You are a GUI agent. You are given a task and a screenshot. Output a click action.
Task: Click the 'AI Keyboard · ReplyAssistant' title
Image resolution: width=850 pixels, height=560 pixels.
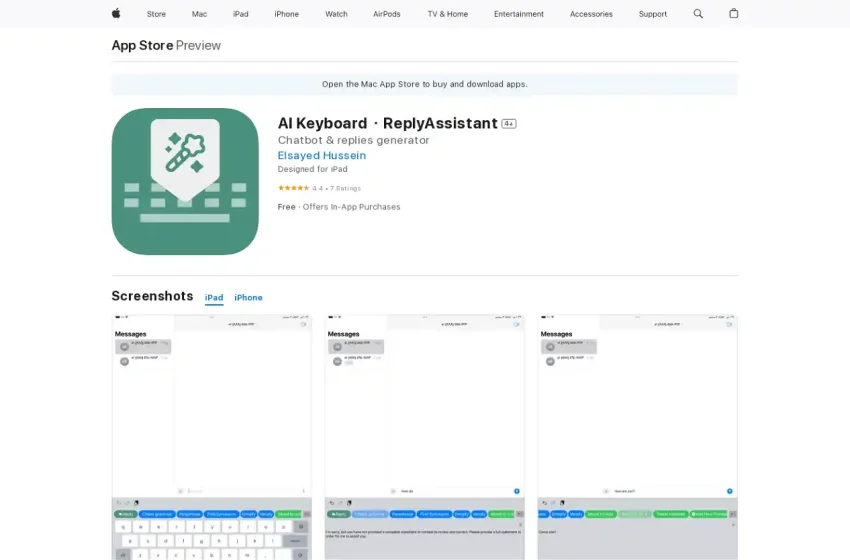pos(388,124)
